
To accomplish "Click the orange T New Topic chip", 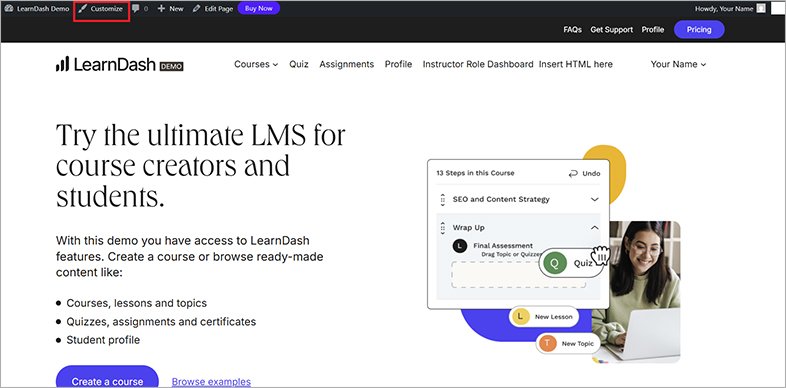I will (x=568, y=343).
